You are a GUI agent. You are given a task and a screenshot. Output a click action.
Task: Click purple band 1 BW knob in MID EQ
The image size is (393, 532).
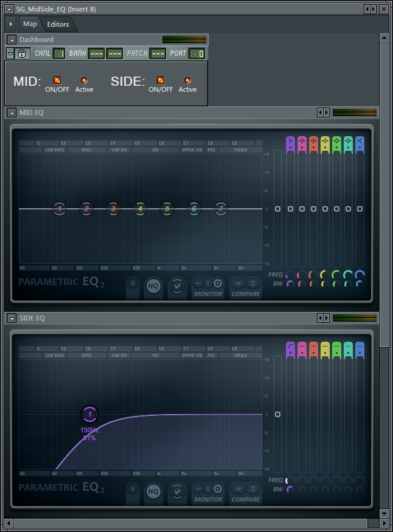[x=290, y=284]
